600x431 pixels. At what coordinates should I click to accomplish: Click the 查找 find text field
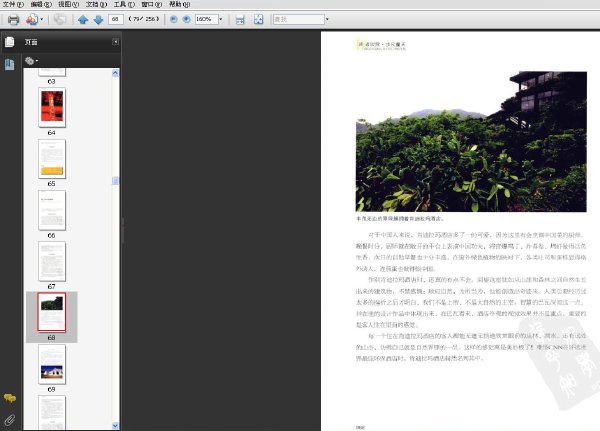[298, 19]
